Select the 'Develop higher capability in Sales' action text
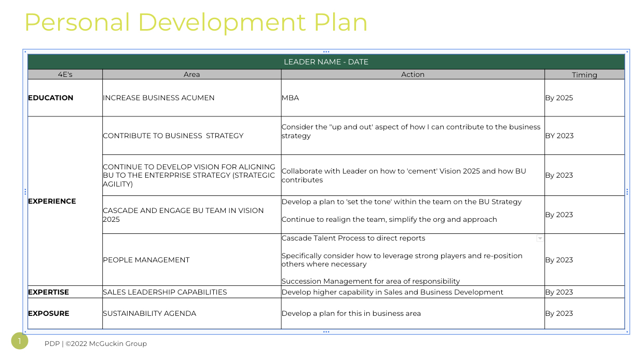644x359 pixels. click(392, 292)
